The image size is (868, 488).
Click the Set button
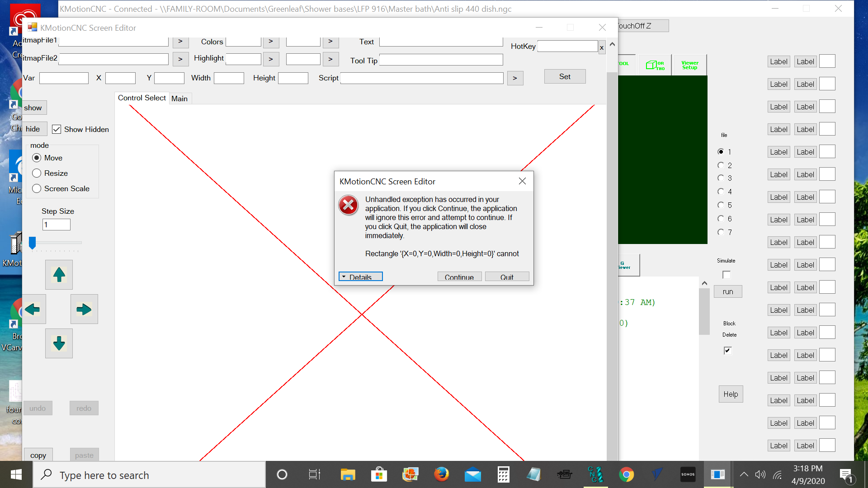565,76
